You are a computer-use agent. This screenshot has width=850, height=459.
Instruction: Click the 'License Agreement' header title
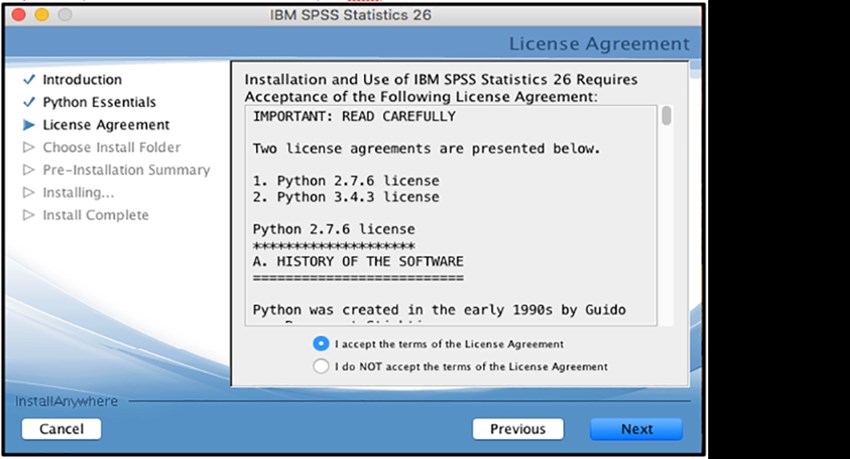click(599, 43)
